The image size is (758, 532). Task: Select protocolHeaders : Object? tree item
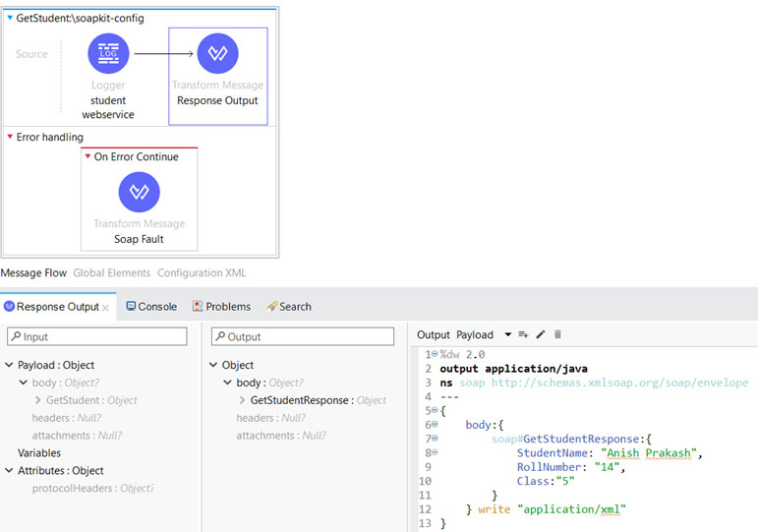tap(92, 488)
